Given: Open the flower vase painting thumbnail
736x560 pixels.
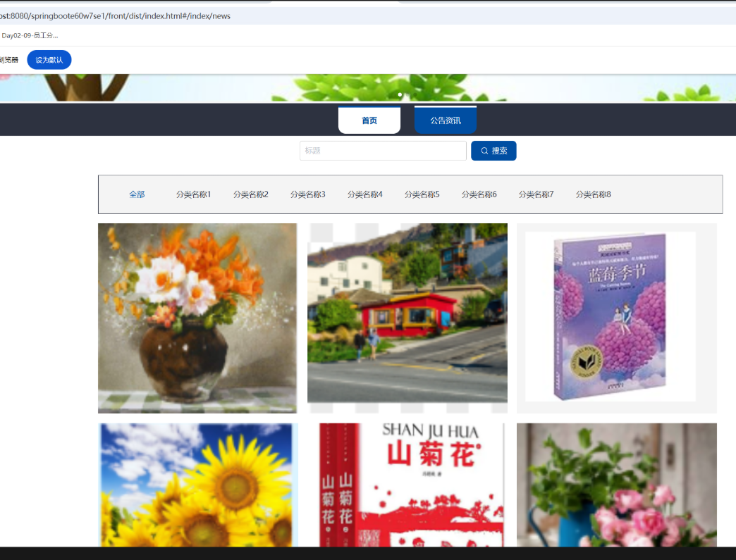Looking at the screenshot, I should pyautogui.click(x=197, y=318).
